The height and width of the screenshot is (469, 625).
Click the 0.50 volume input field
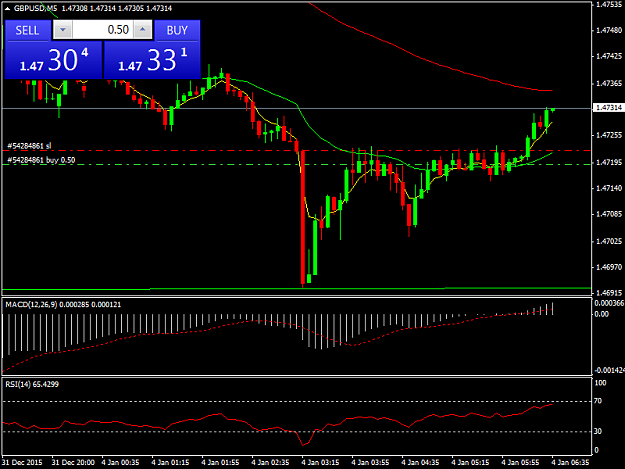coord(103,30)
